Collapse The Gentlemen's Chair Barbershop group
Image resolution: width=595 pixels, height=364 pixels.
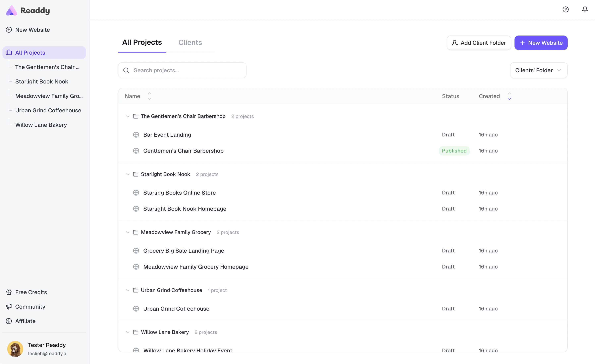[x=128, y=116]
